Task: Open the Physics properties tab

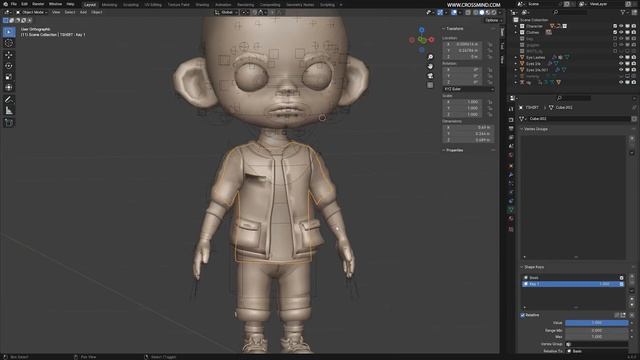Action: coord(511,192)
